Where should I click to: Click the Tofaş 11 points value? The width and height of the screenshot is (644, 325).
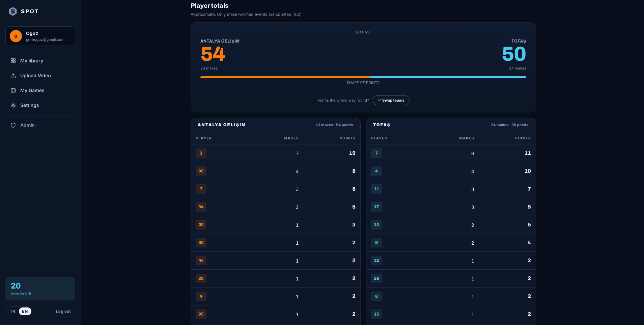pos(528,153)
